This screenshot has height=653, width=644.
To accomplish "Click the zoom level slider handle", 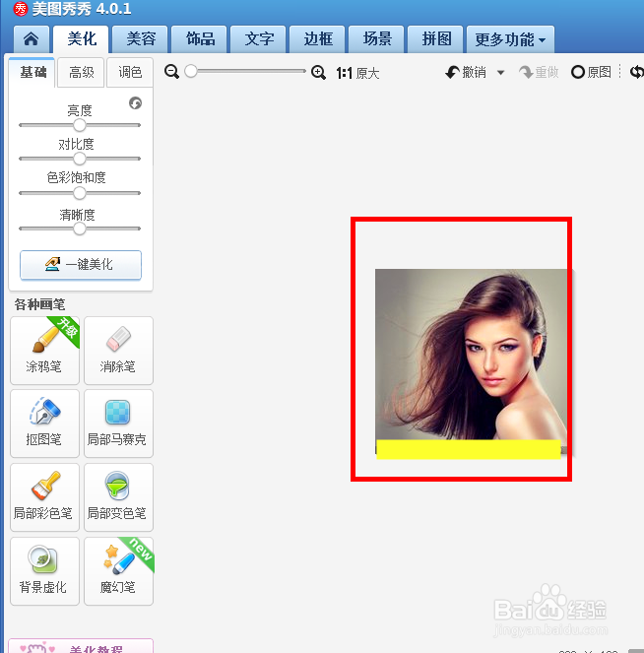I will pyautogui.click(x=191, y=71).
